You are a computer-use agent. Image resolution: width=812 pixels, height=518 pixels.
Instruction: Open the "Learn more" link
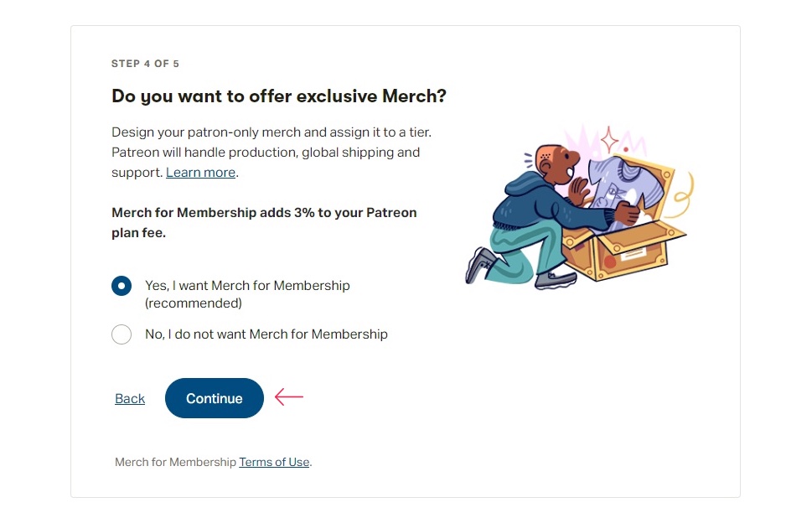tap(200, 173)
